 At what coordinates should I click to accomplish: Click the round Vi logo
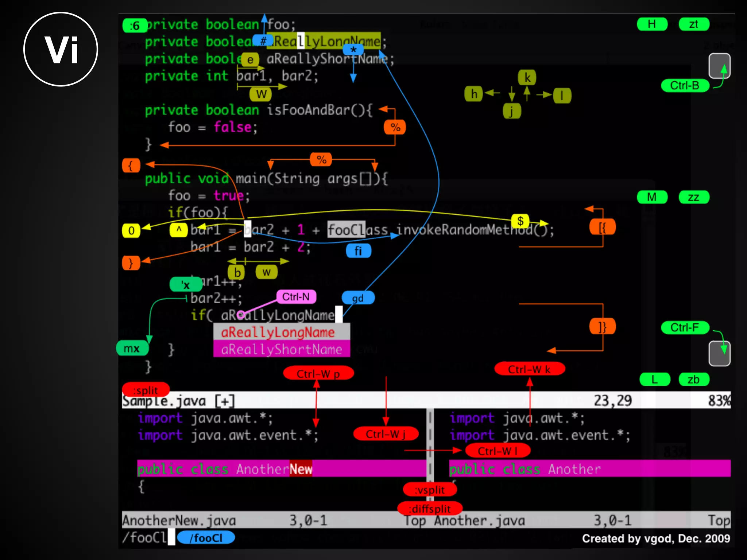(61, 49)
